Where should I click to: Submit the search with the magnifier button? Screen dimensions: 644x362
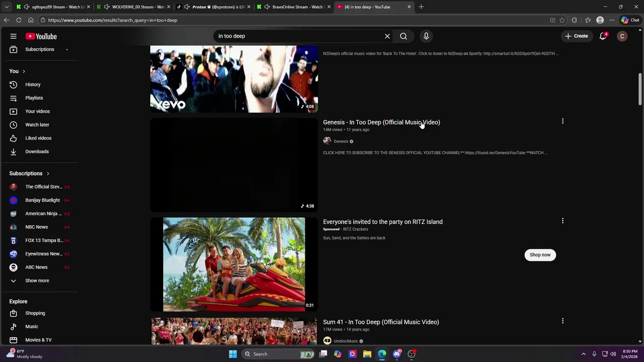point(404,36)
